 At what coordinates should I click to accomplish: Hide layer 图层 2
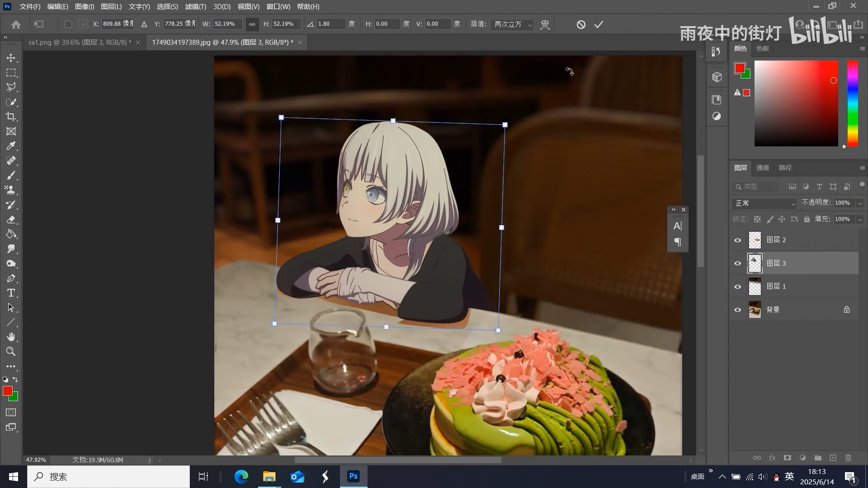click(737, 240)
